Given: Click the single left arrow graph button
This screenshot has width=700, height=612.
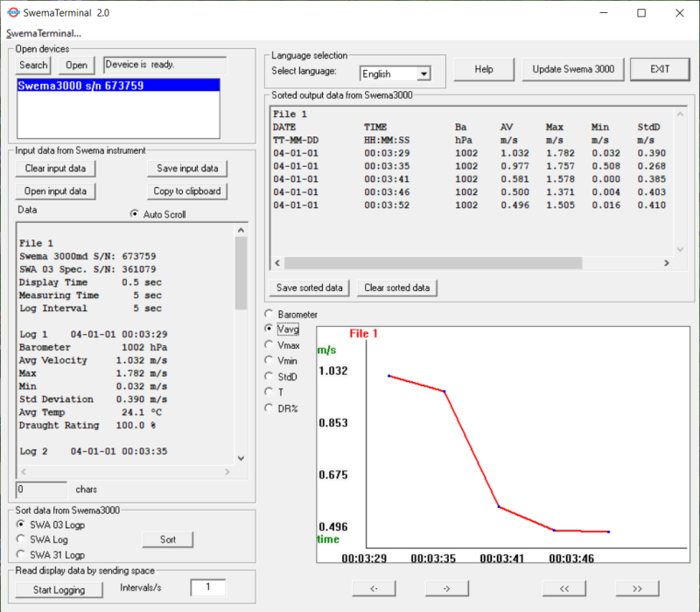Looking at the screenshot, I should tap(374, 588).
